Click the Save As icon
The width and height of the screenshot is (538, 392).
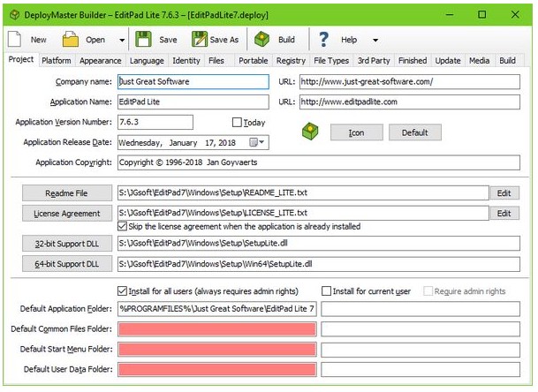tap(200, 40)
